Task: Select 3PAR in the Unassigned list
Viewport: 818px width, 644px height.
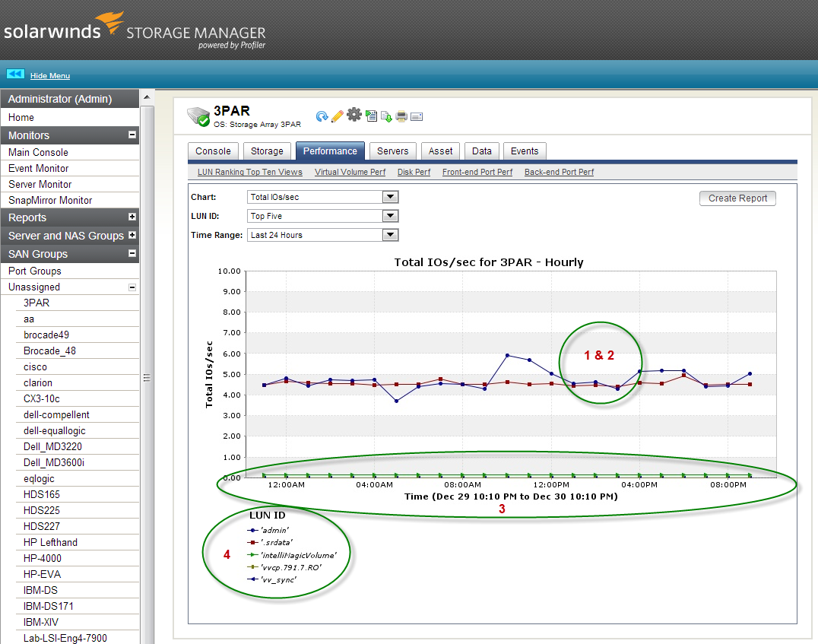Action: 78,303
